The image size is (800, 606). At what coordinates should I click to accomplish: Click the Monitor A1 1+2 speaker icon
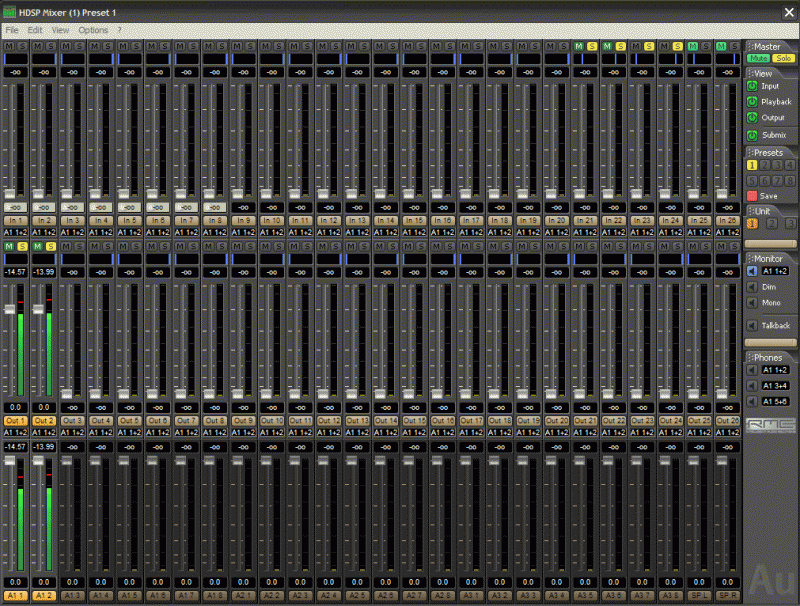pyautogui.click(x=752, y=271)
